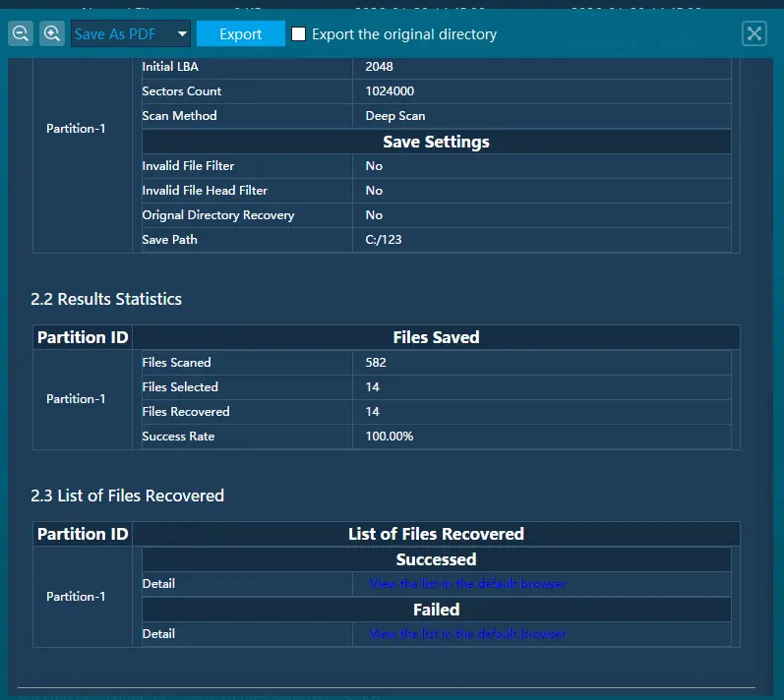Click the Sectors Count value 1024000

(x=390, y=91)
